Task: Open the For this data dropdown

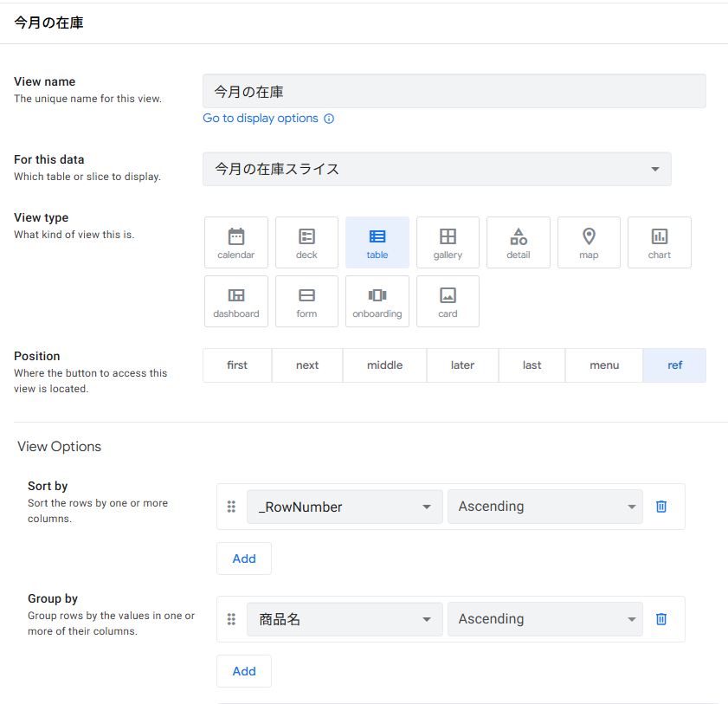Action: click(436, 169)
